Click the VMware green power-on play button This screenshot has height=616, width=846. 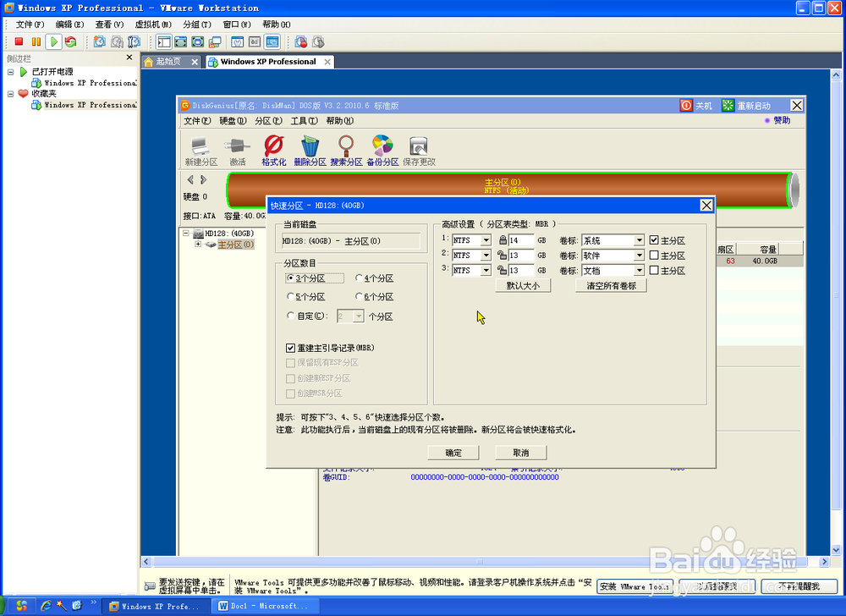(x=53, y=41)
